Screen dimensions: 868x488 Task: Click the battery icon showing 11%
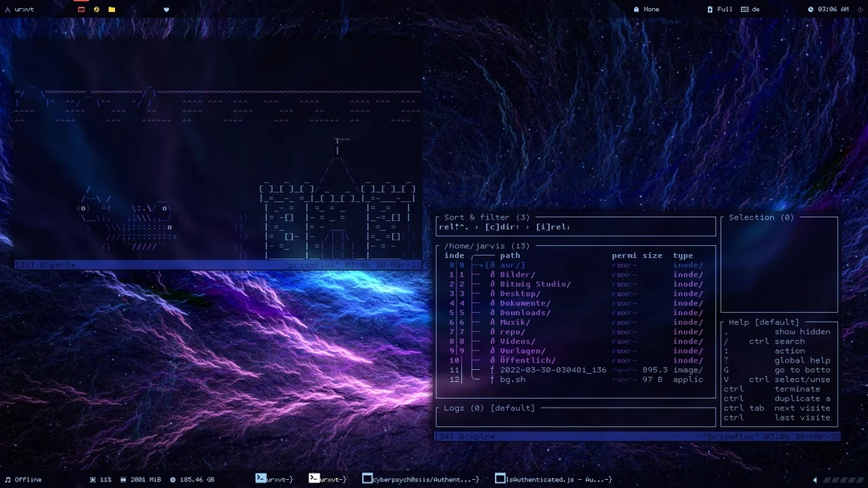[94, 478]
